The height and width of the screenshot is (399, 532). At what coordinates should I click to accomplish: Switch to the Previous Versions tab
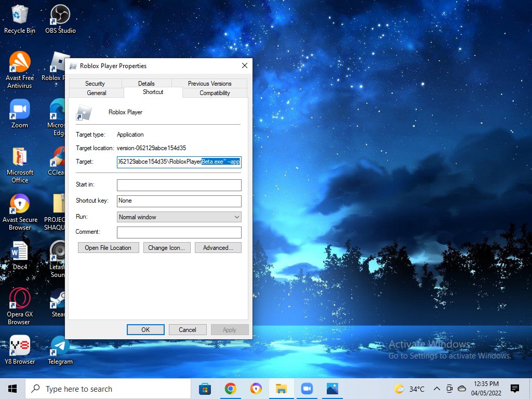(x=210, y=84)
